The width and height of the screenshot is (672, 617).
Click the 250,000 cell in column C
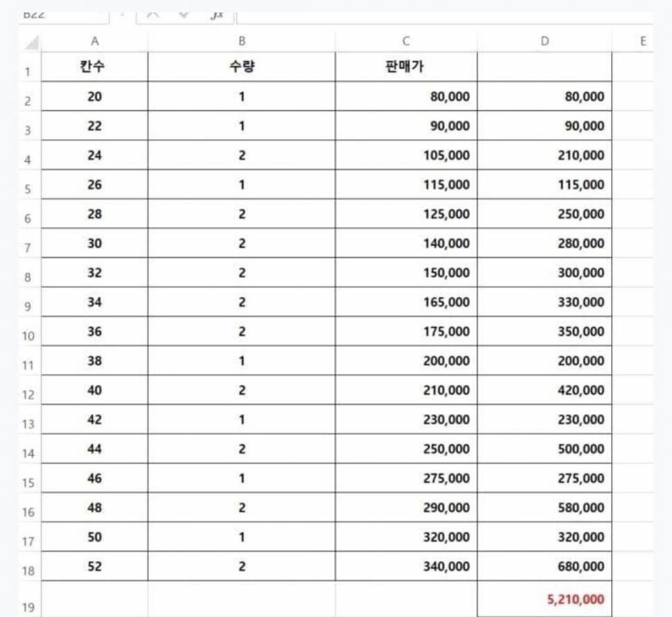[406, 449]
